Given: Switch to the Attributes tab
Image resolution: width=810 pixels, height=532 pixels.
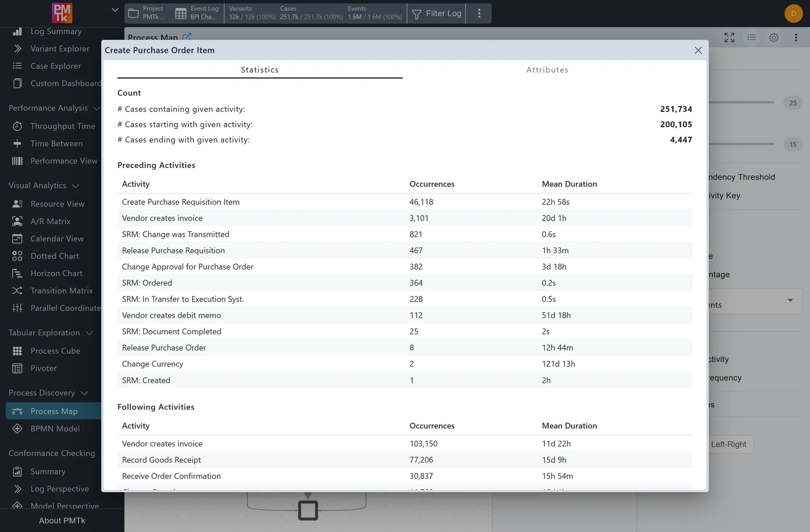Looking at the screenshot, I should (547, 70).
